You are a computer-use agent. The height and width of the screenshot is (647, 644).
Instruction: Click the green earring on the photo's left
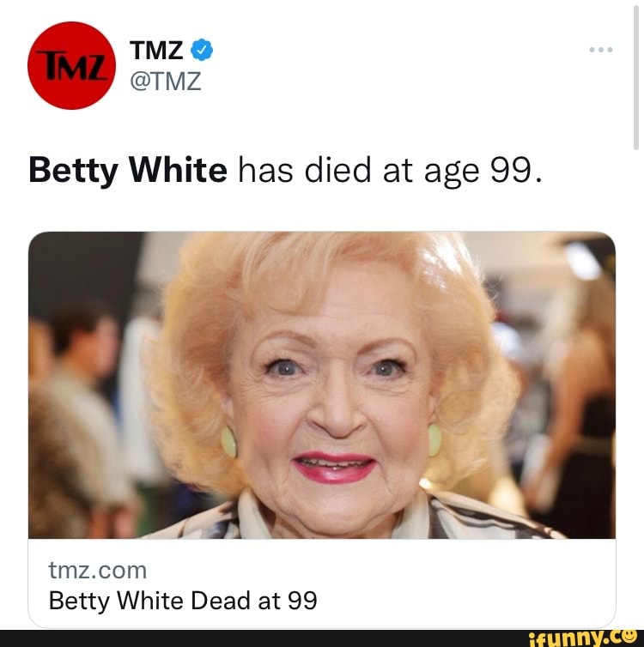pos(228,442)
